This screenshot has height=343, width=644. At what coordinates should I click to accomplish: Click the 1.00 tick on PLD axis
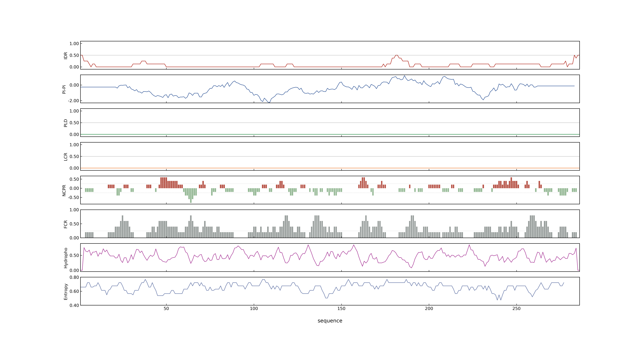[74, 111]
